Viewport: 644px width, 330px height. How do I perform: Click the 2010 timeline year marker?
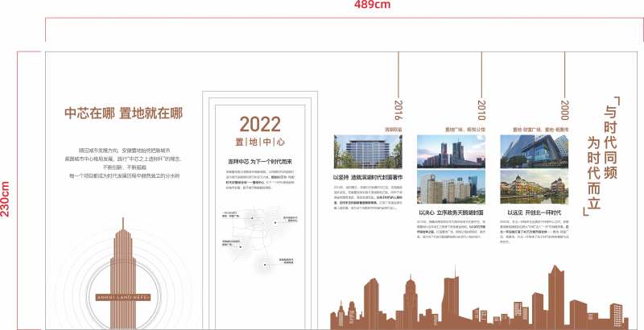point(481,110)
